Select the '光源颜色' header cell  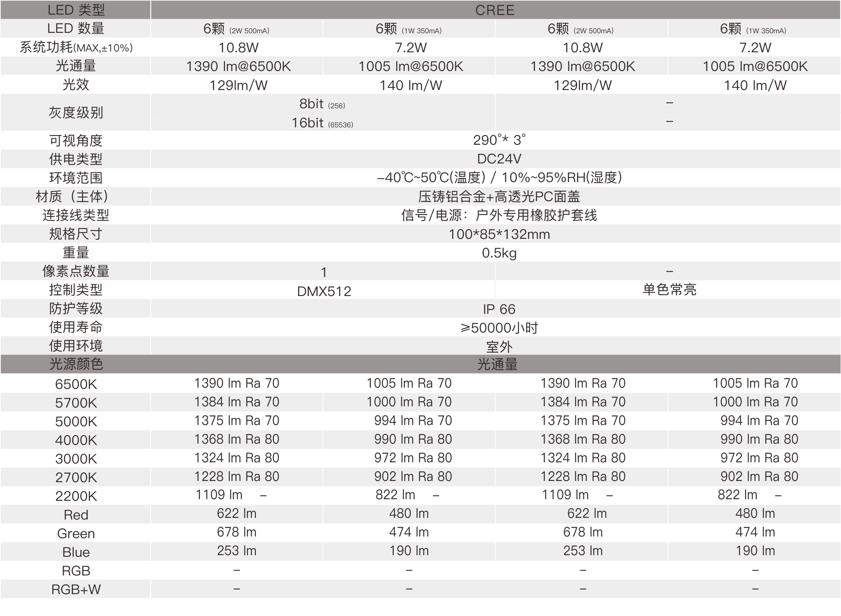[76, 364]
